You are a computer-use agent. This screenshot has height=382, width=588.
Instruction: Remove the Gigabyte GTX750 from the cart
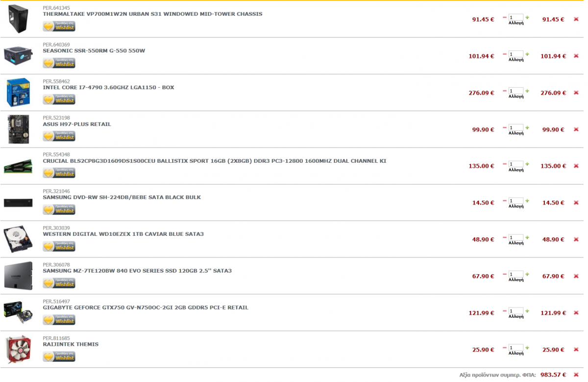pos(576,313)
